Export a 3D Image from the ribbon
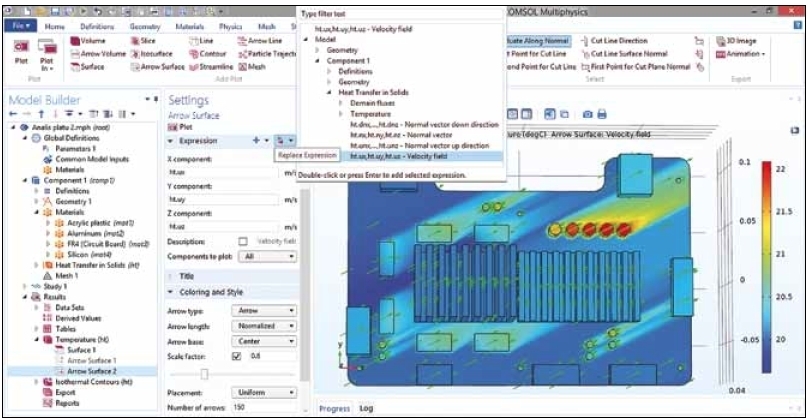808x420 pixels. coord(735,40)
